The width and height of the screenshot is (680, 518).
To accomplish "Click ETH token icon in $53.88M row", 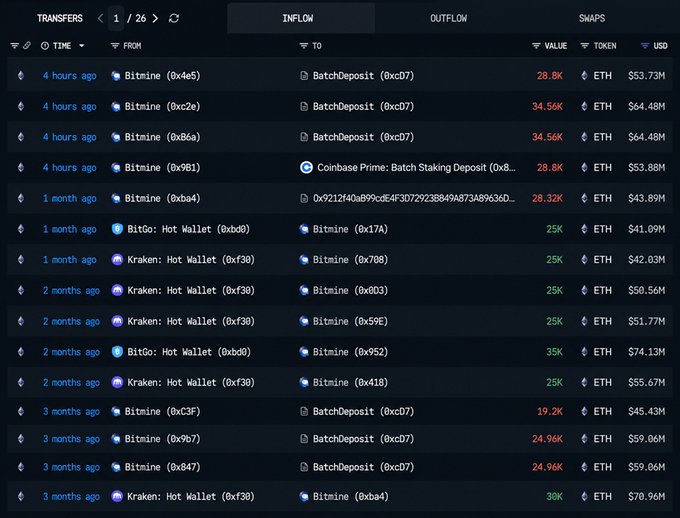I will pos(585,167).
